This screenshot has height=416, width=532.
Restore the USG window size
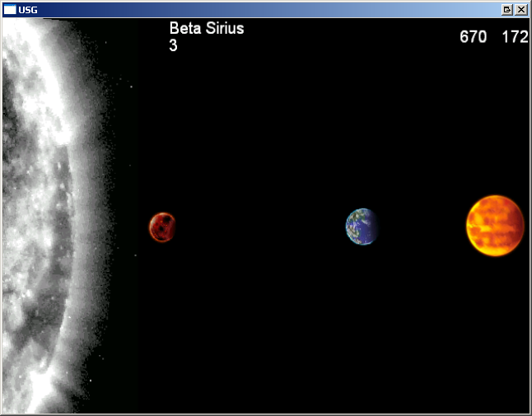click(x=506, y=10)
